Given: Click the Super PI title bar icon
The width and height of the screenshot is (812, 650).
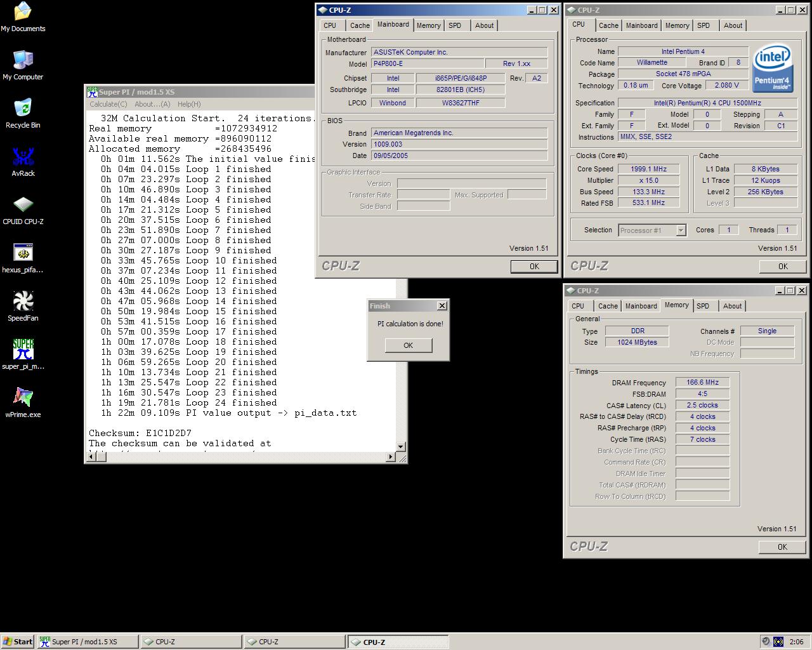Looking at the screenshot, I should pyautogui.click(x=92, y=91).
